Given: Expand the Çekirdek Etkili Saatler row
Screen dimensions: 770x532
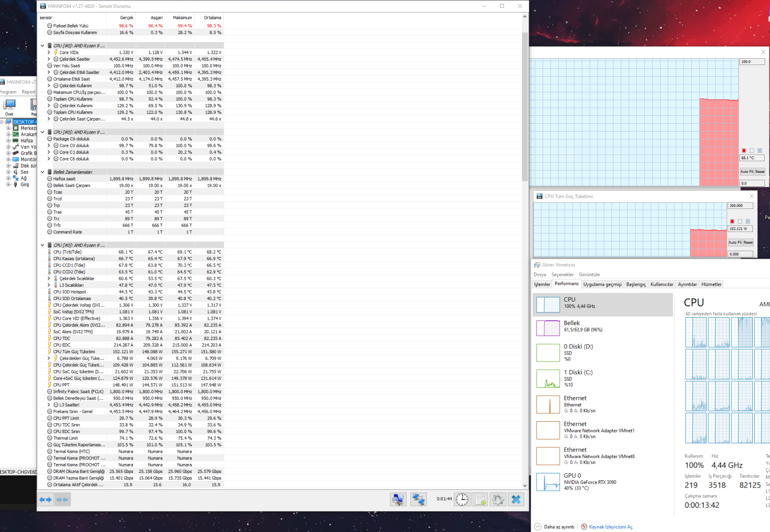Looking at the screenshot, I should tap(49, 72).
